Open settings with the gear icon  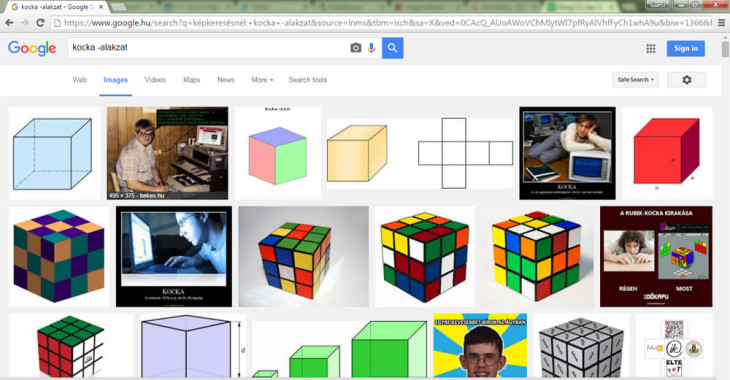687,80
